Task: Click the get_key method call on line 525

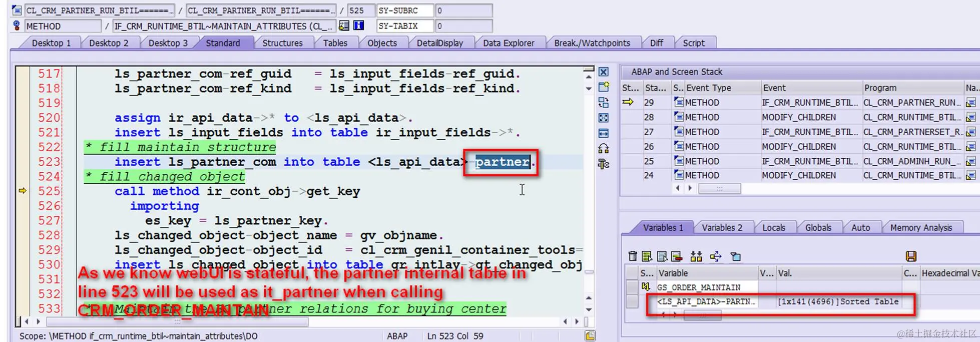Action: coord(333,191)
